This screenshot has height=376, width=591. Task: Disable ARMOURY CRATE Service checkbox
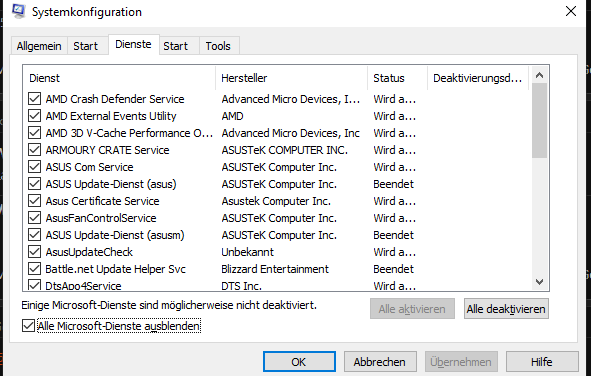click(34, 150)
